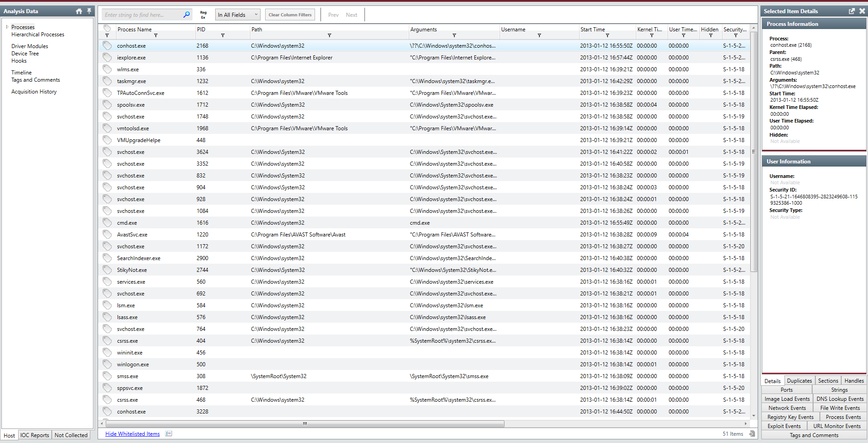Viewport: 868px width, 443px height.
Task: Toggle the tag on the cmd.exe row
Action: click(107, 223)
